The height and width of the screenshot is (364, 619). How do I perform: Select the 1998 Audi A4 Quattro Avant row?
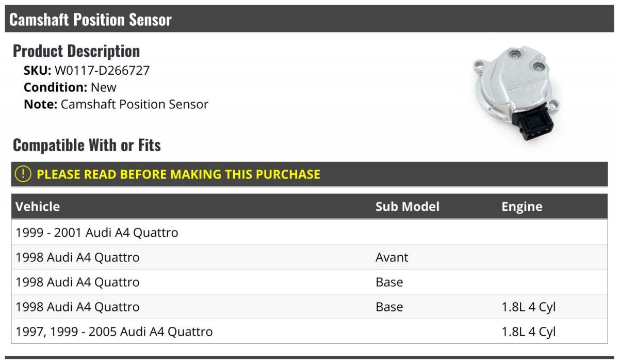pyautogui.click(x=309, y=257)
